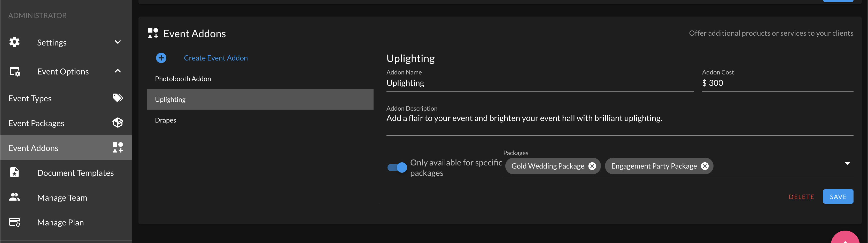868x243 pixels.
Task: Click the Create Event Addon link
Action: pos(216,58)
